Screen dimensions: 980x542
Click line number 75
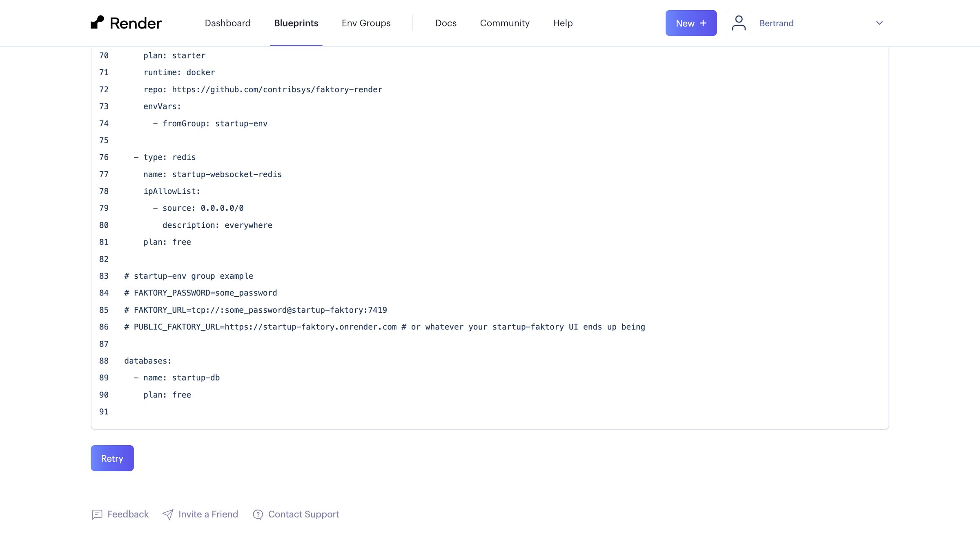pos(104,140)
